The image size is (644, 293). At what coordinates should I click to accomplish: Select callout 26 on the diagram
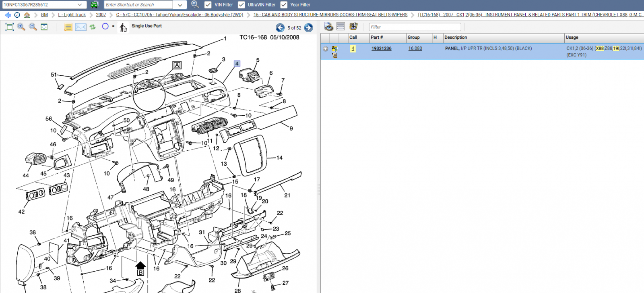click(x=285, y=268)
